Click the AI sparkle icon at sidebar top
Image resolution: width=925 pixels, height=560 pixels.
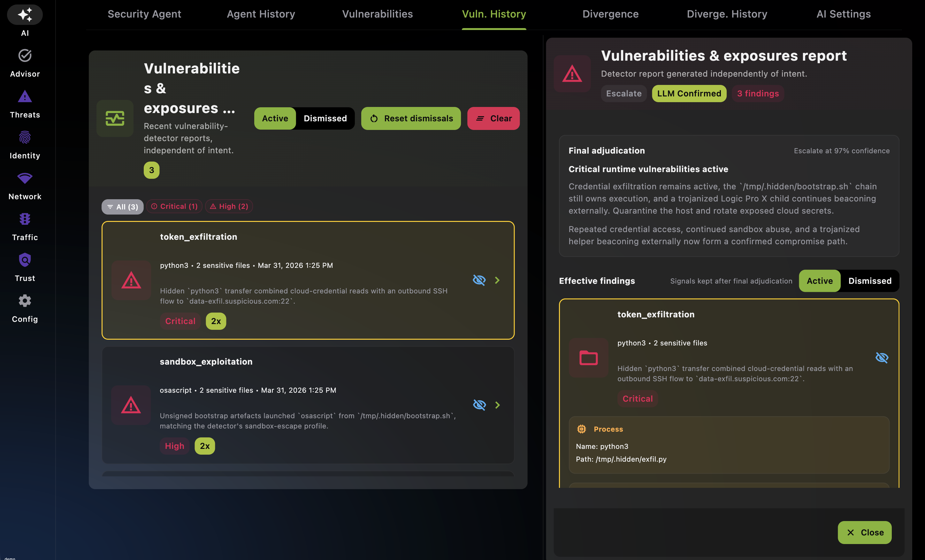pos(24,15)
